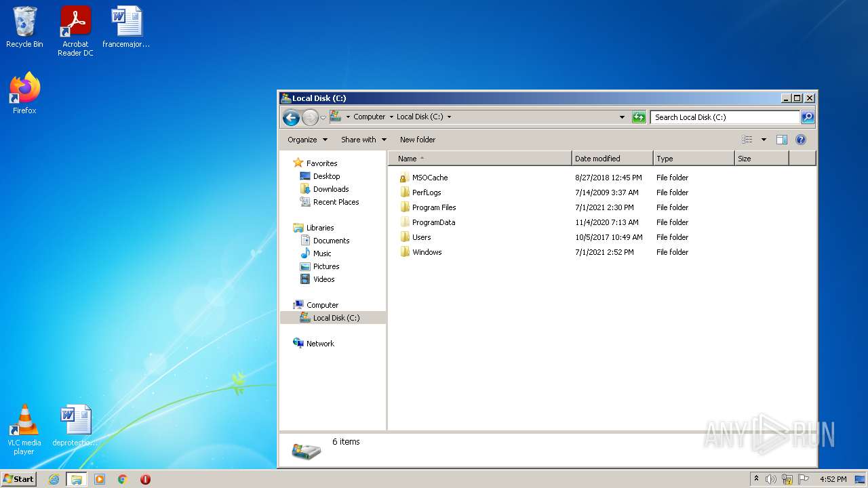Screen dimensions: 868x488
Task: Select the MSOCache folder icon
Action: [x=405, y=178]
